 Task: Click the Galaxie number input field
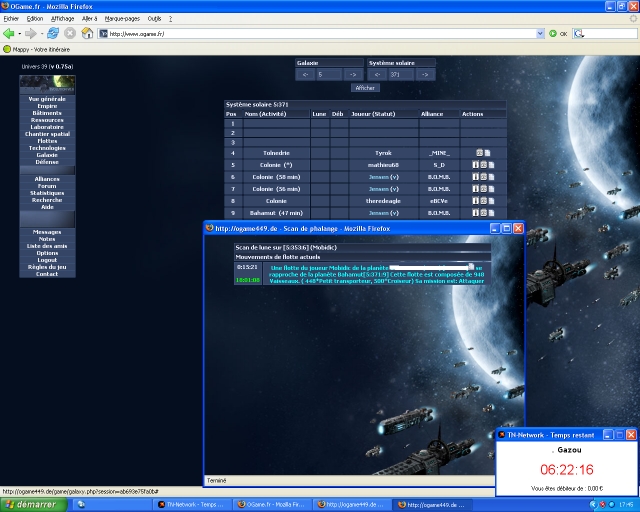329,75
